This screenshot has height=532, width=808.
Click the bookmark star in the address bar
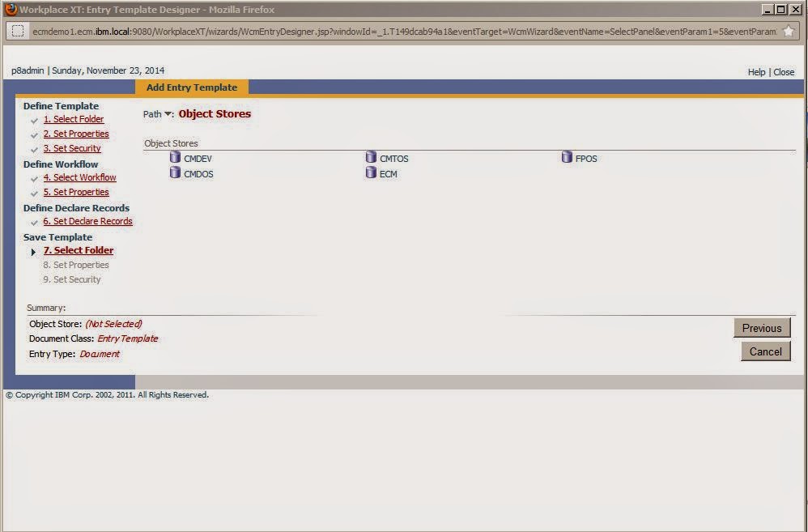(x=787, y=29)
